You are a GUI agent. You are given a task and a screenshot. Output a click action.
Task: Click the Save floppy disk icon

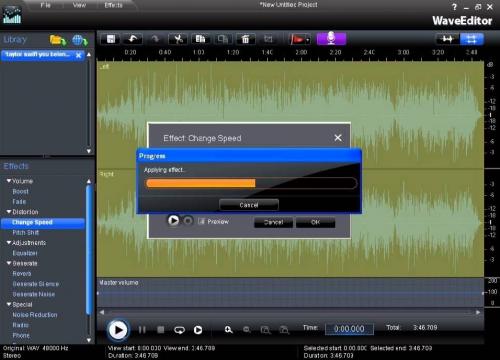(111, 39)
